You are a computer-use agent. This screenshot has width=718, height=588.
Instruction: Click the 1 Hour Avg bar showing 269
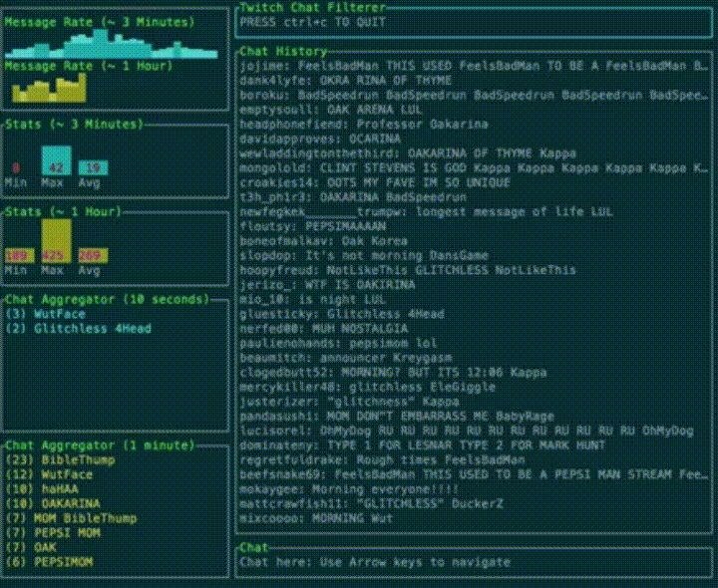point(93,255)
